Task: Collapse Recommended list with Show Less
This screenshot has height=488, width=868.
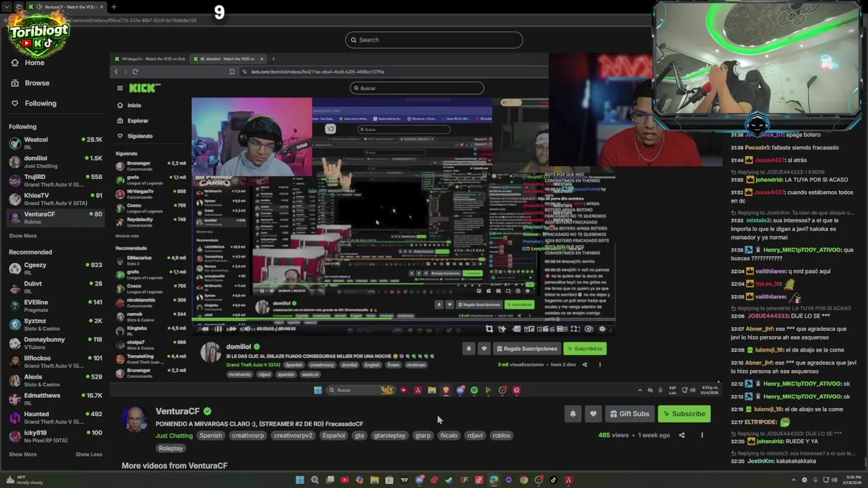Action: tap(89, 454)
